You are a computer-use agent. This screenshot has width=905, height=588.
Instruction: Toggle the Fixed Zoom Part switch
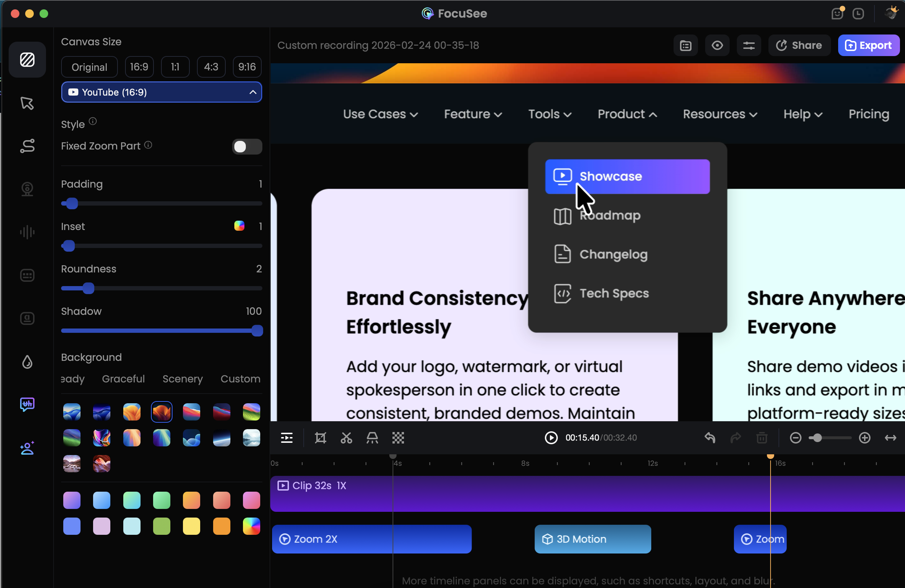[247, 146]
